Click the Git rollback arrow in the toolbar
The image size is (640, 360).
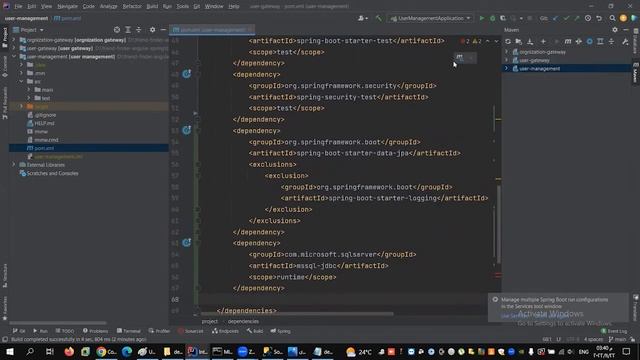pyautogui.click(x=599, y=18)
